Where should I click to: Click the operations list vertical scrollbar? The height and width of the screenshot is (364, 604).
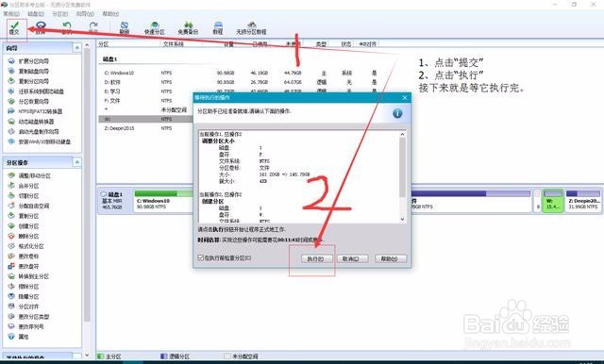click(402, 167)
